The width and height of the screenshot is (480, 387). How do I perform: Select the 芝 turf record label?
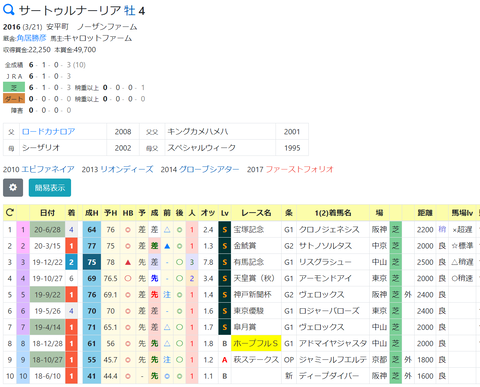pos(14,87)
